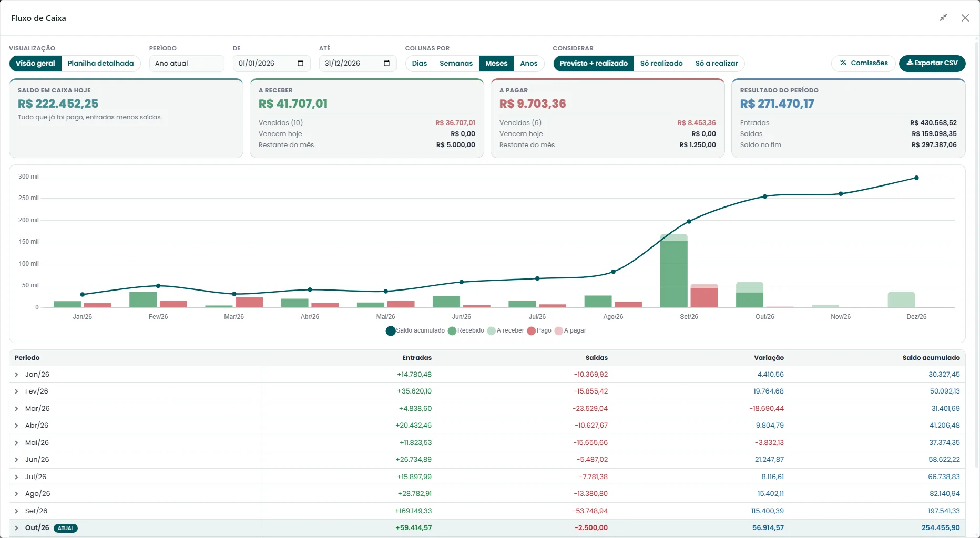Click the Set/26 Recebido green bar
Image resolution: width=980 pixels, height=538 pixels.
(x=674, y=274)
